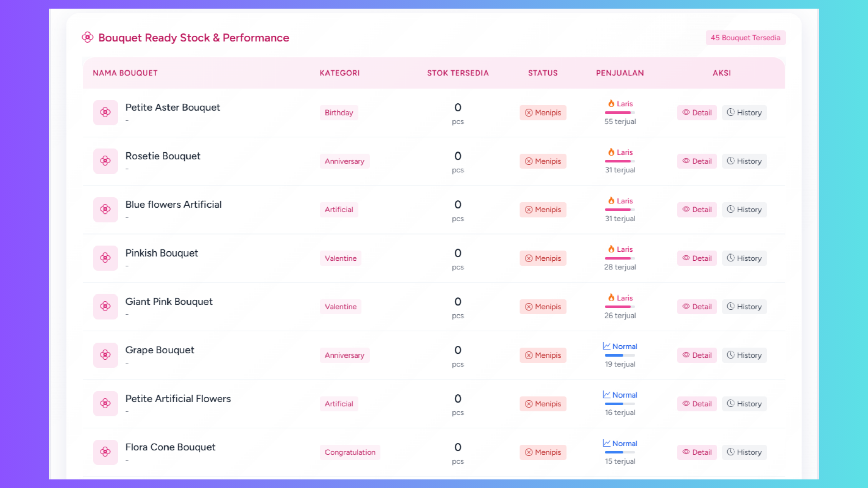This screenshot has height=488, width=868.
Task: Open the Congratulation category badge
Action: (350, 452)
